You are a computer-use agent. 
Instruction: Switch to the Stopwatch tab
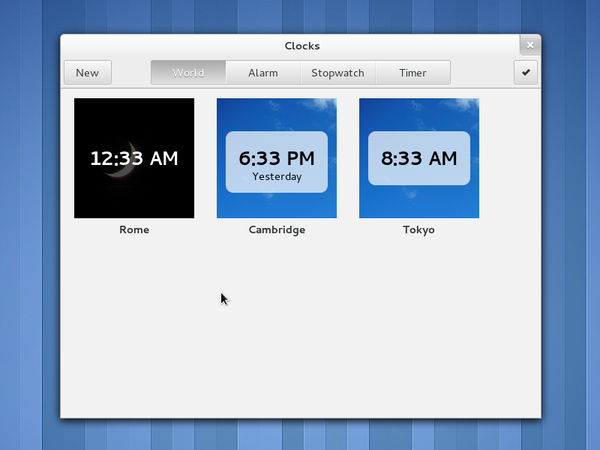(x=338, y=72)
